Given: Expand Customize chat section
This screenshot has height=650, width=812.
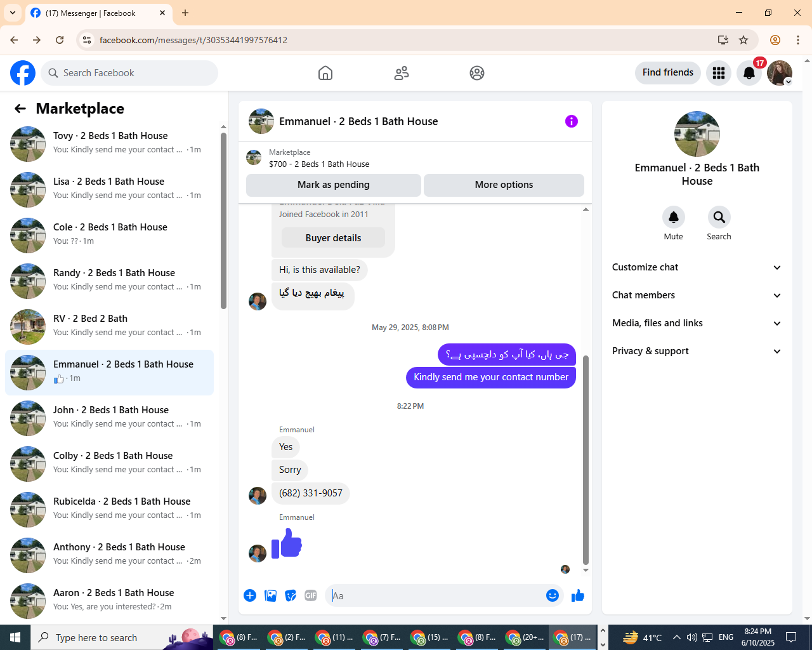Looking at the screenshot, I should pos(697,267).
